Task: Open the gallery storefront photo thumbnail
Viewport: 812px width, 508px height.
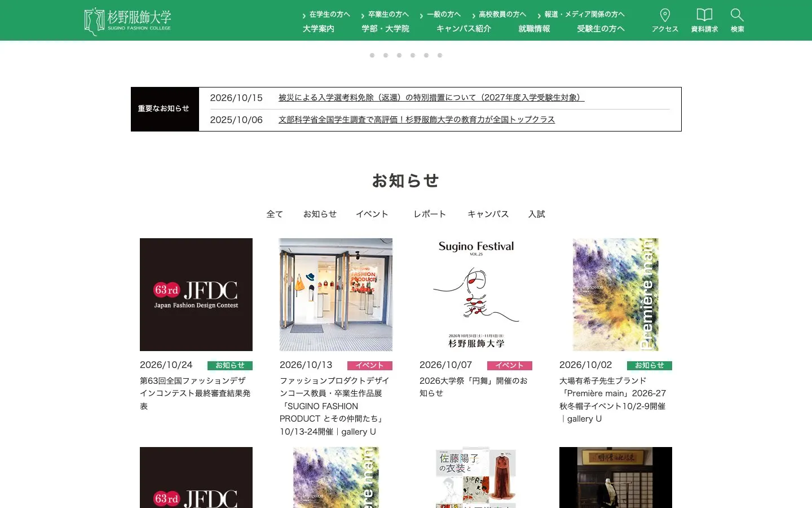Action: coord(336,295)
